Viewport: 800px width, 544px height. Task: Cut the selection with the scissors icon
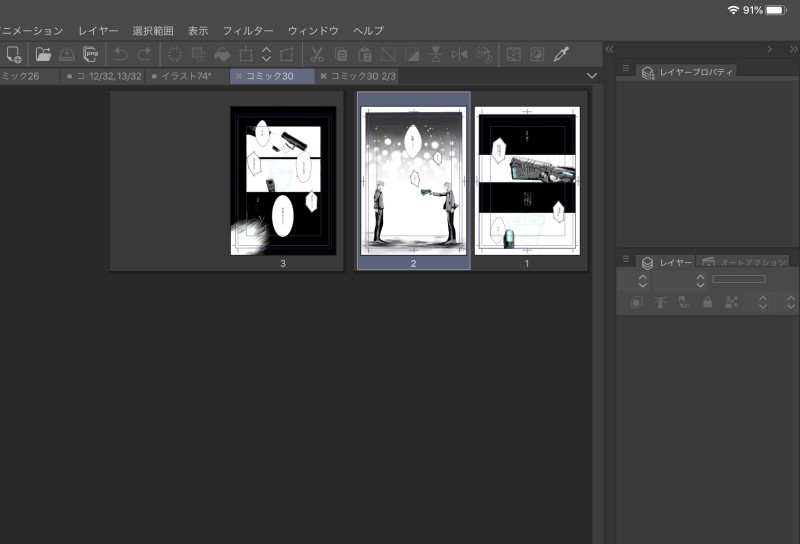pos(317,54)
